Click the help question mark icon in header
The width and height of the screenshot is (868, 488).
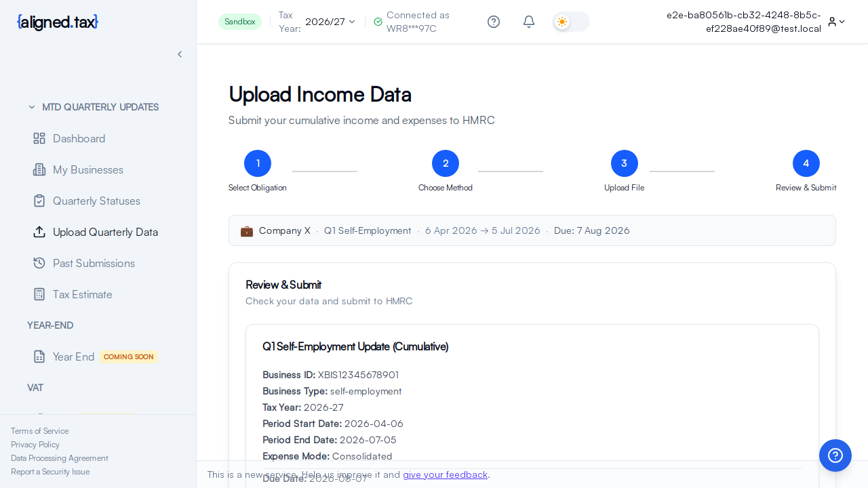(x=494, y=22)
